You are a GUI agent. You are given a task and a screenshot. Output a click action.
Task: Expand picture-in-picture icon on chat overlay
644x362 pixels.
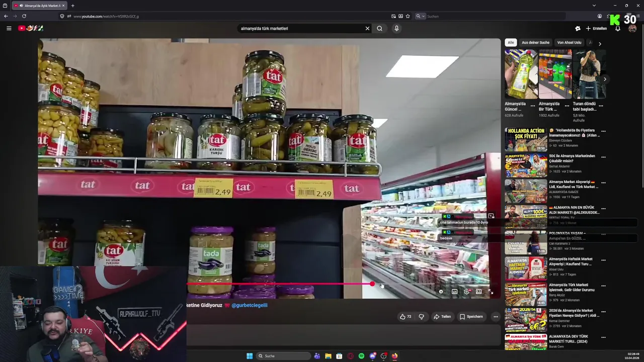[491, 216]
